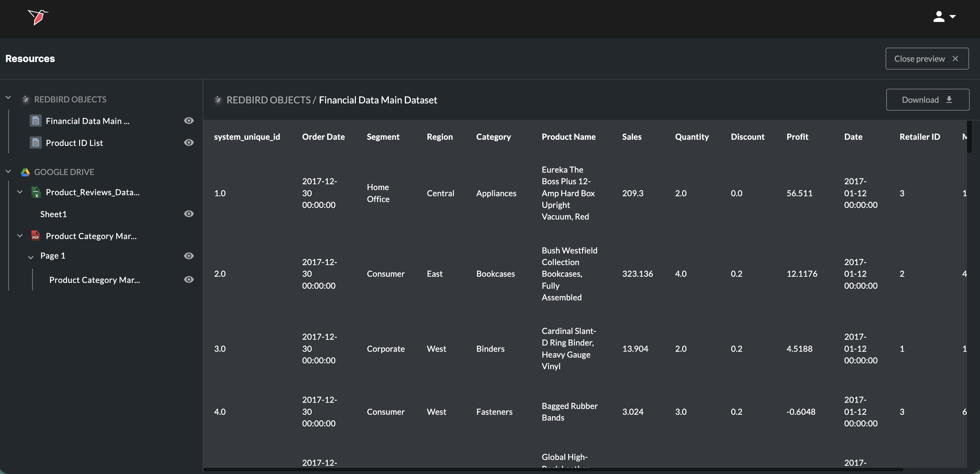The width and height of the screenshot is (980, 474).
Task: Click the Redbird hummingbird logo
Action: (x=37, y=17)
